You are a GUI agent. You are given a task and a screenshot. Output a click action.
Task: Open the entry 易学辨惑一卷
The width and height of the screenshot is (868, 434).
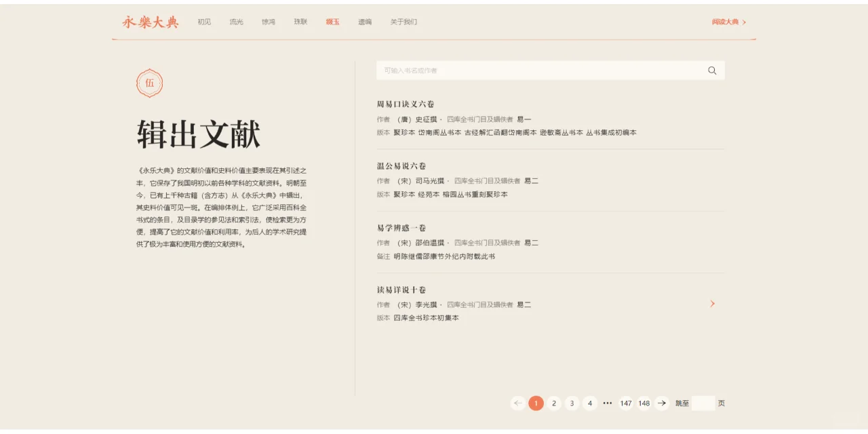[x=401, y=228]
